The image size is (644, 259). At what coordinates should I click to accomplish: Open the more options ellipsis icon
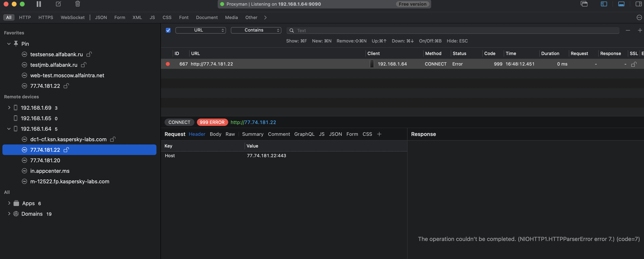(x=639, y=17)
